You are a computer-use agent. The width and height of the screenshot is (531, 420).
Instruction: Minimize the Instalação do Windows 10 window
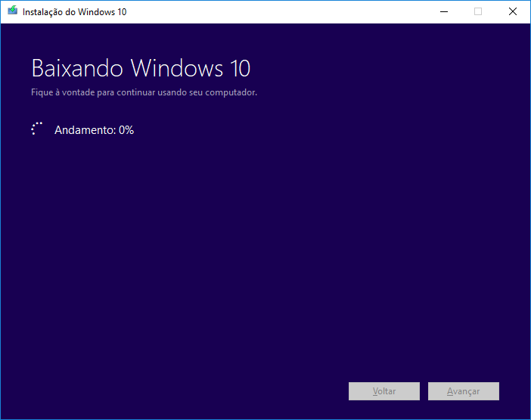click(x=444, y=12)
